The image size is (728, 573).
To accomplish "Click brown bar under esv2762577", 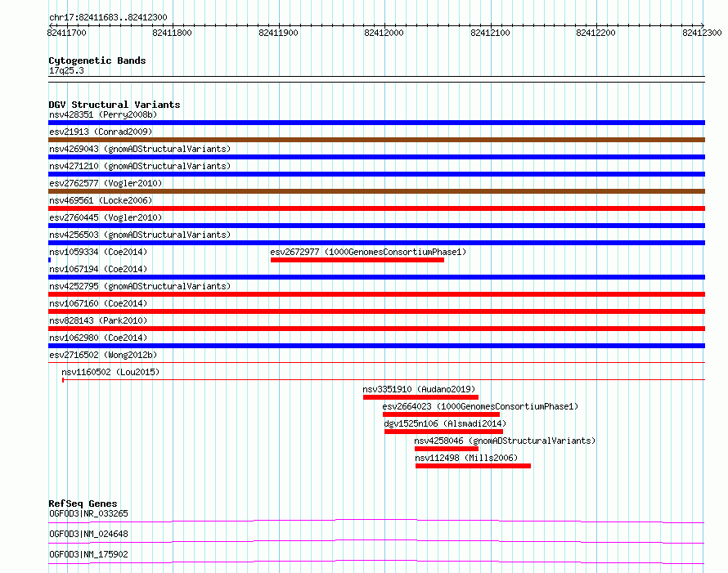I will pyautogui.click(x=376, y=191).
